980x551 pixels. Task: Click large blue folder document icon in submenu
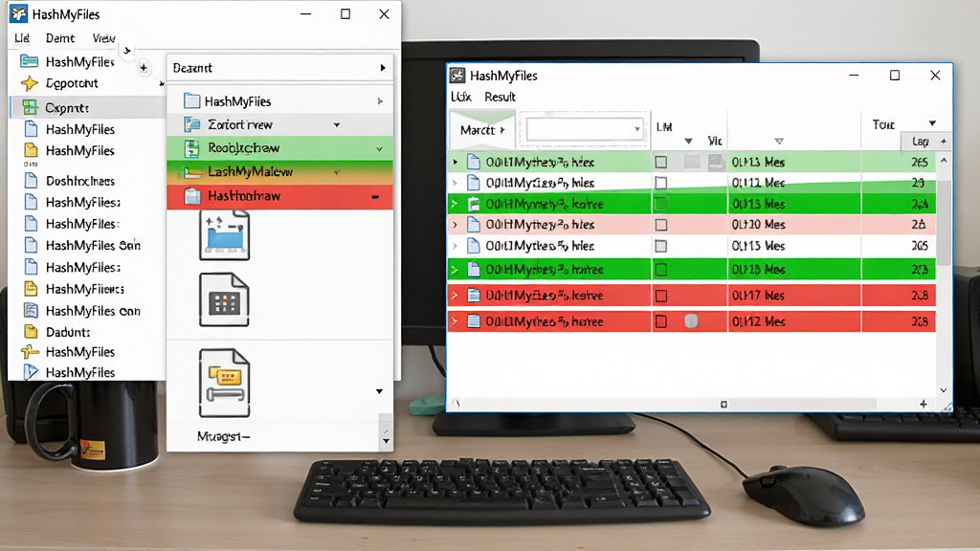coord(224,235)
